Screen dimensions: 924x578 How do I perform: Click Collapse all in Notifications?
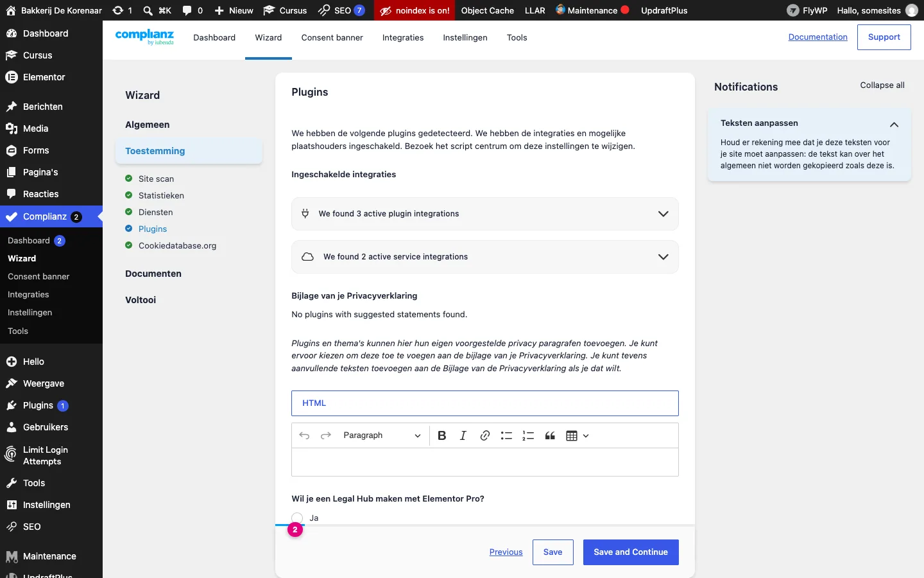882,85
